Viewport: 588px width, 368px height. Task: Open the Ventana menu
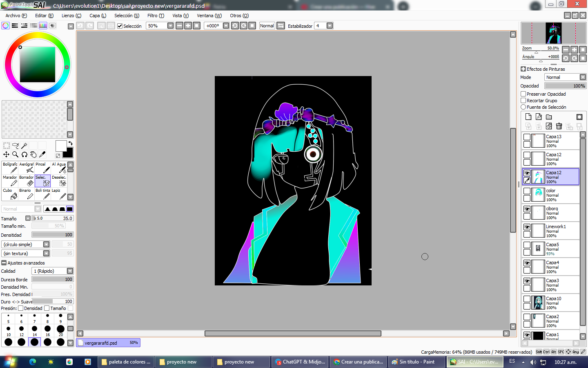coord(209,16)
